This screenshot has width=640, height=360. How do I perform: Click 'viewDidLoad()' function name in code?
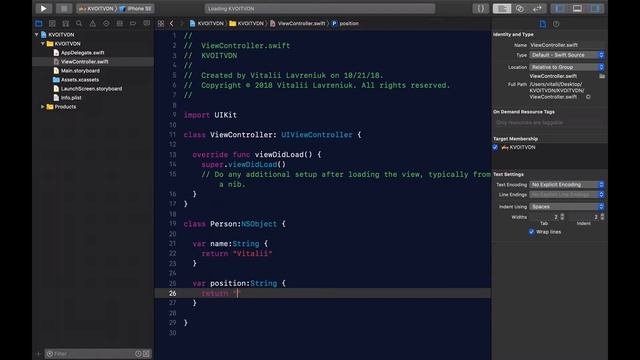click(283, 155)
